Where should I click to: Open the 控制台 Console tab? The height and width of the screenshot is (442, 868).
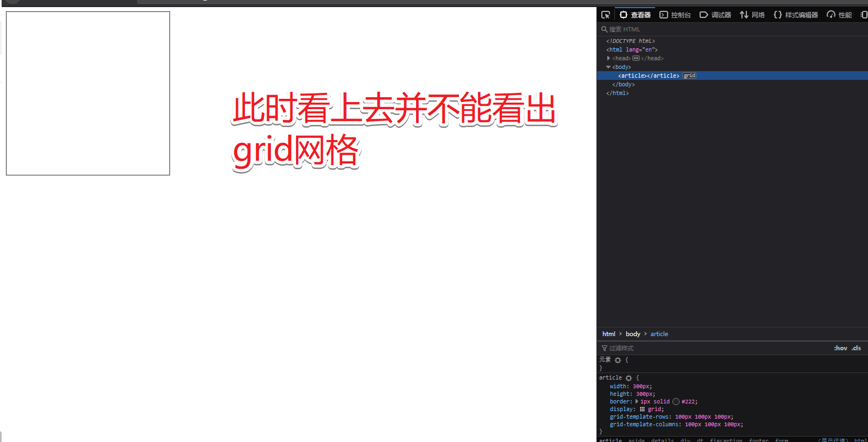point(675,15)
